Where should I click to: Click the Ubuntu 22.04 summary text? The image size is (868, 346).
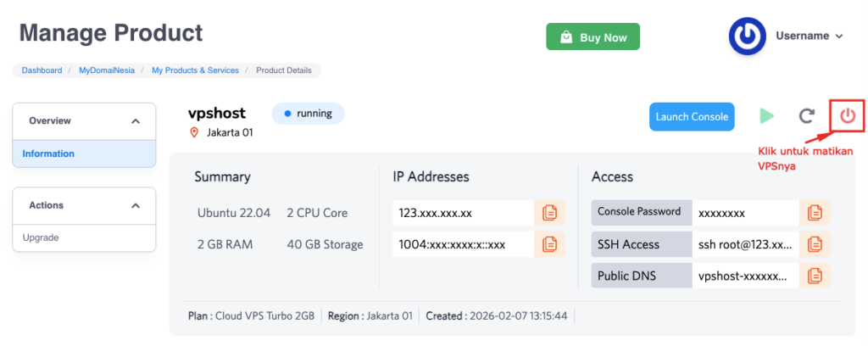pyautogui.click(x=234, y=213)
